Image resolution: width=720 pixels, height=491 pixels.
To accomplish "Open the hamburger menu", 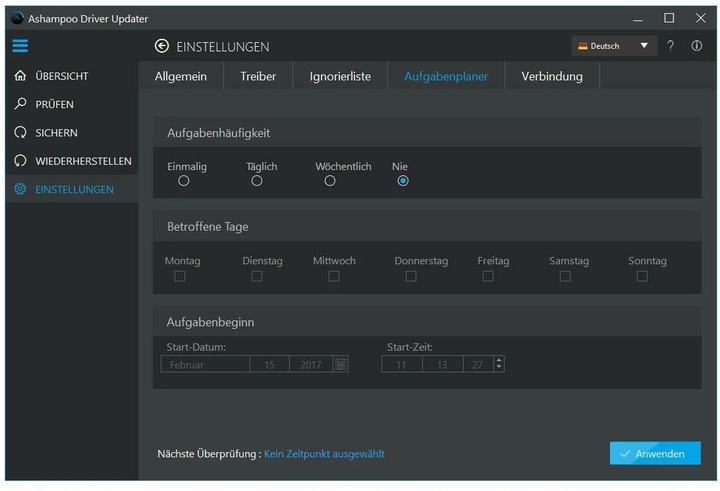I will [20, 45].
